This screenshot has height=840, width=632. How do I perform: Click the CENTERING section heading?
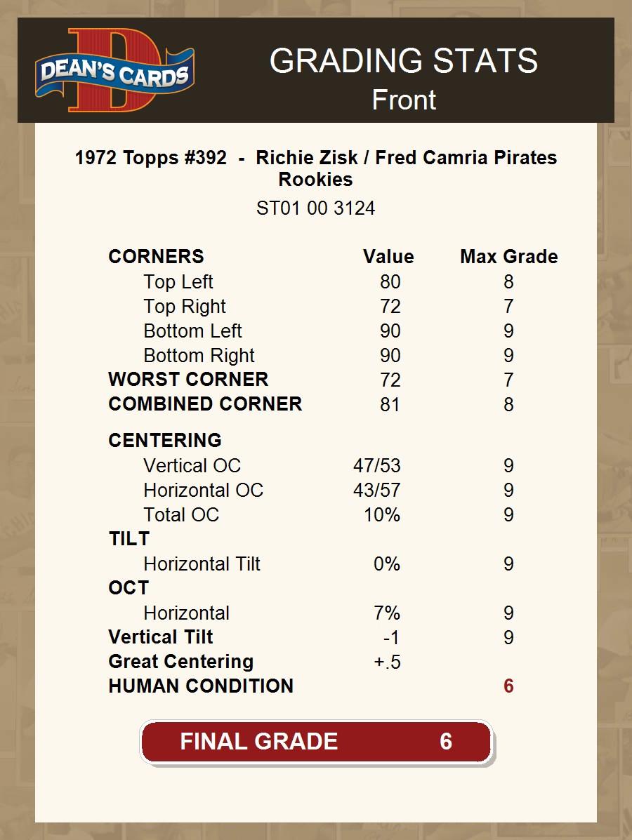(x=165, y=441)
